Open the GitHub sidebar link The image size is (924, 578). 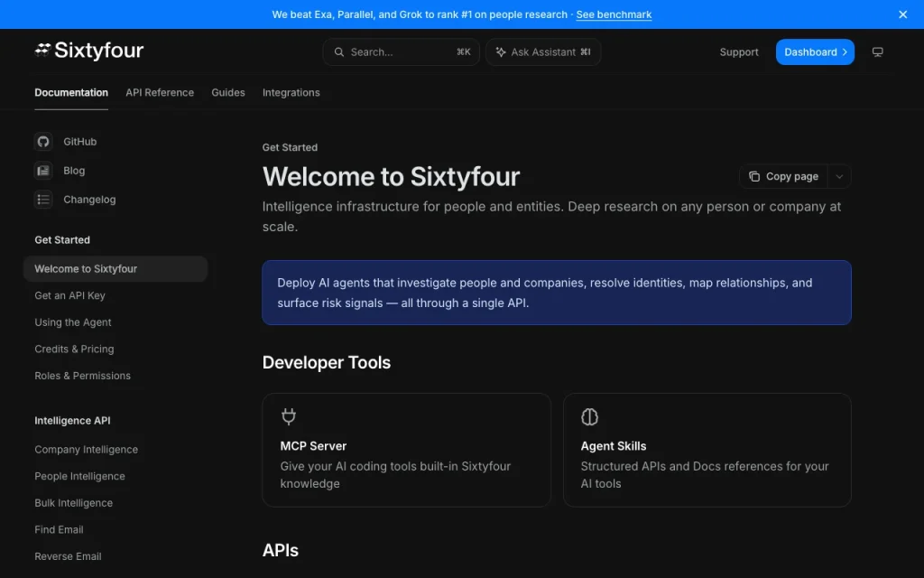[x=80, y=142]
